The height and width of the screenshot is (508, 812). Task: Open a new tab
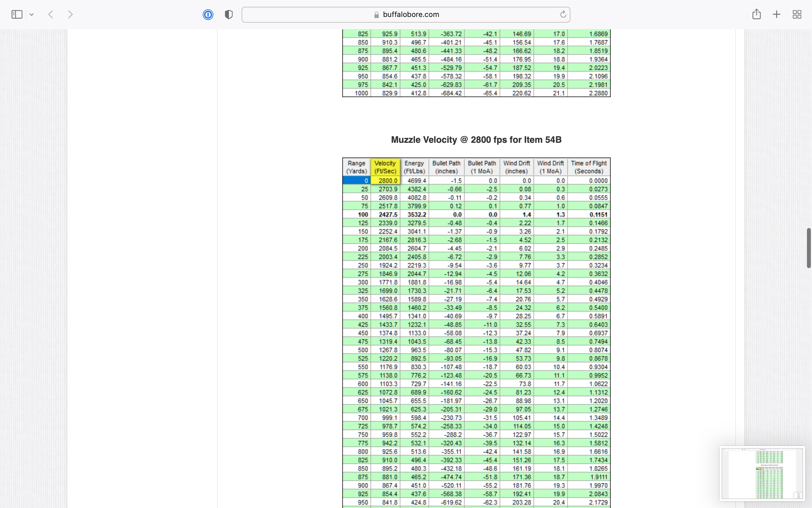click(x=776, y=14)
